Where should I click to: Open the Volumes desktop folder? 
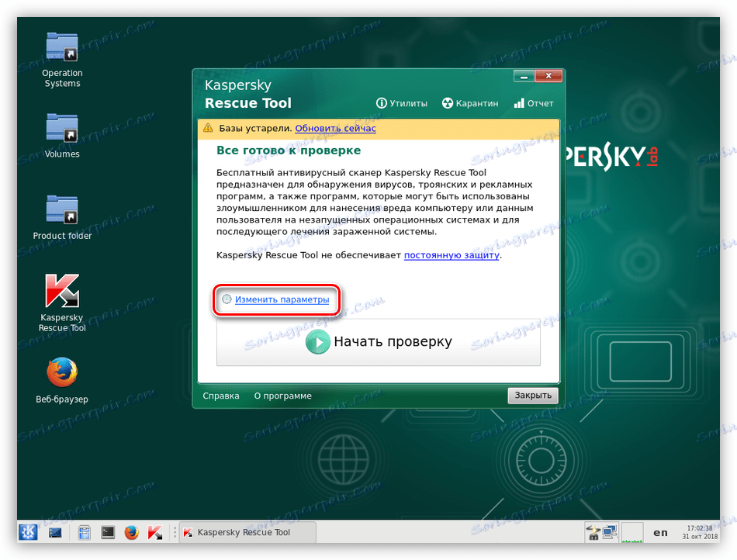pos(62,135)
